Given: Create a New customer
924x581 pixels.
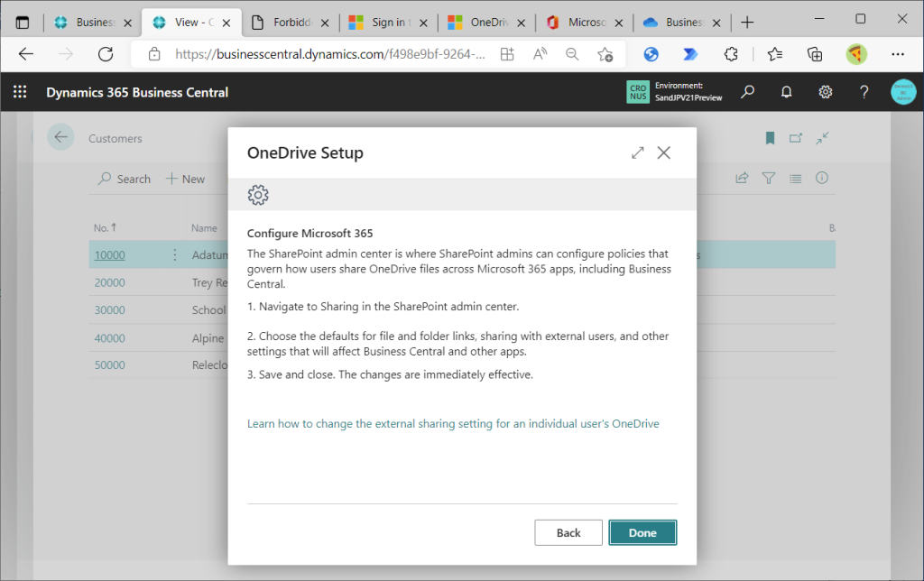Looking at the screenshot, I should click(185, 179).
